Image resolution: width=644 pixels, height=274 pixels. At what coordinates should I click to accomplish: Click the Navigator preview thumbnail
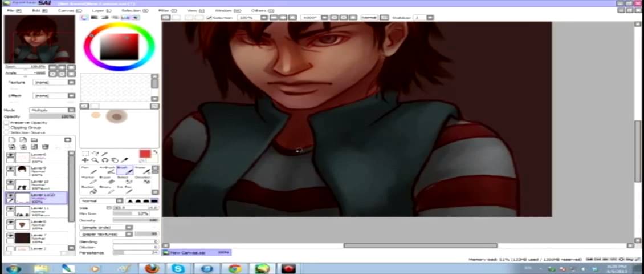point(39,39)
